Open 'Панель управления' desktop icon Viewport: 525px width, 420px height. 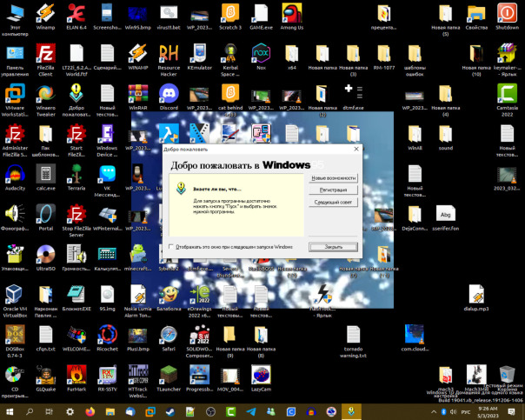click(x=15, y=60)
